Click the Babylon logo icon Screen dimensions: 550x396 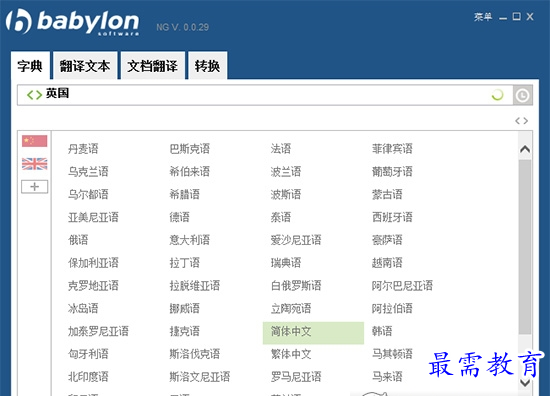click(19, 21)
